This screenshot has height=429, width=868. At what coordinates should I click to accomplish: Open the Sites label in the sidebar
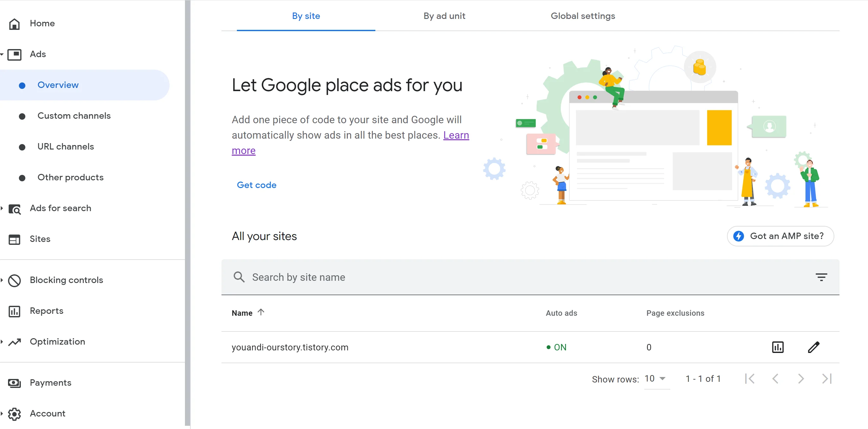[x=40, y=239]
